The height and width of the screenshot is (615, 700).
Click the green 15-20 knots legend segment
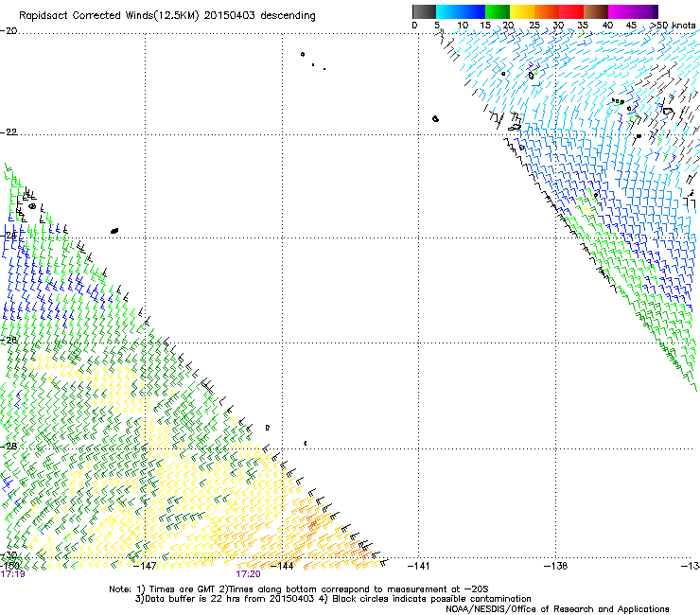click(498, 11)
